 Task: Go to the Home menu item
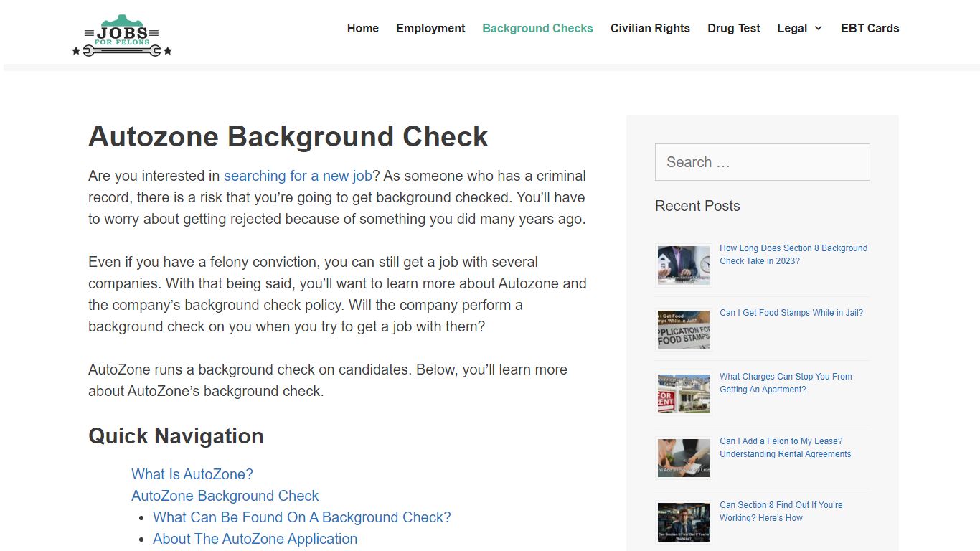click(x=363, y=29)
